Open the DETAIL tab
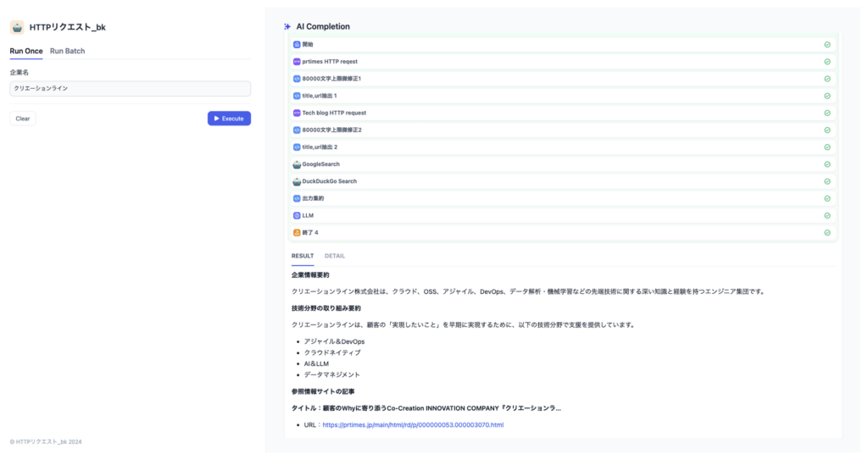This screenshot has width=868, height=460. click(334, 256)
